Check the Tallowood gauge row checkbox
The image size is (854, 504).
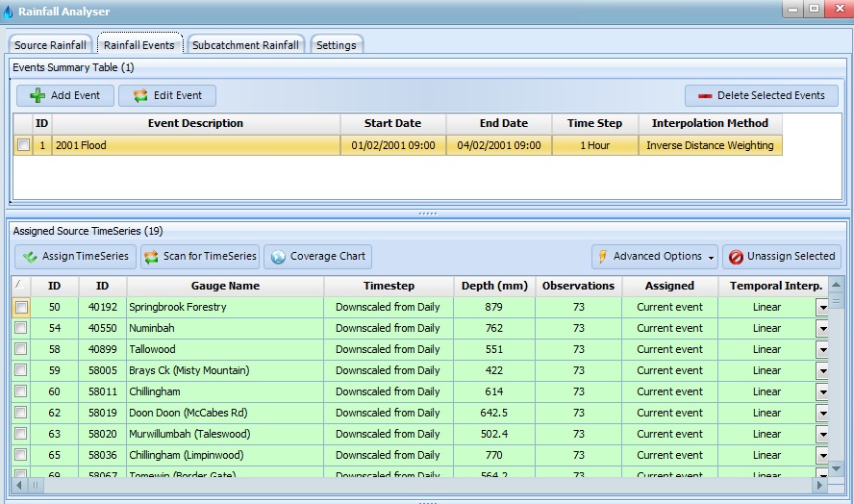point(21,350)
